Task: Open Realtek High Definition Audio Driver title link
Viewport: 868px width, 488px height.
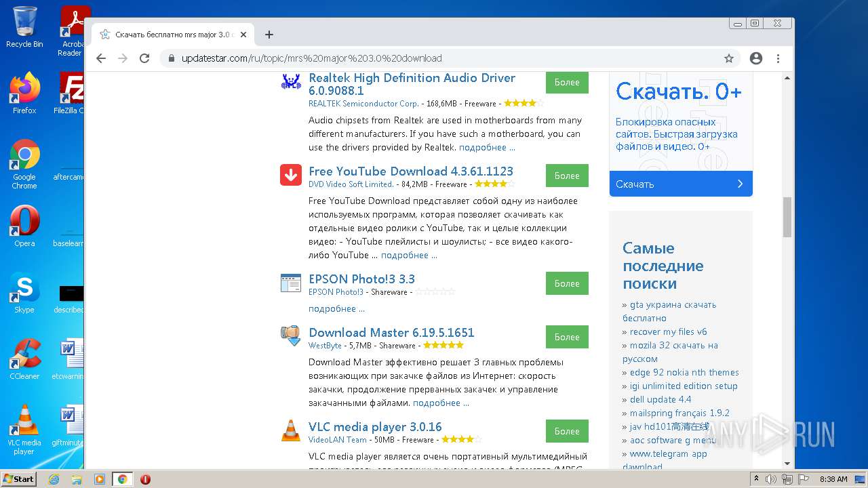Action: [412, 84]
